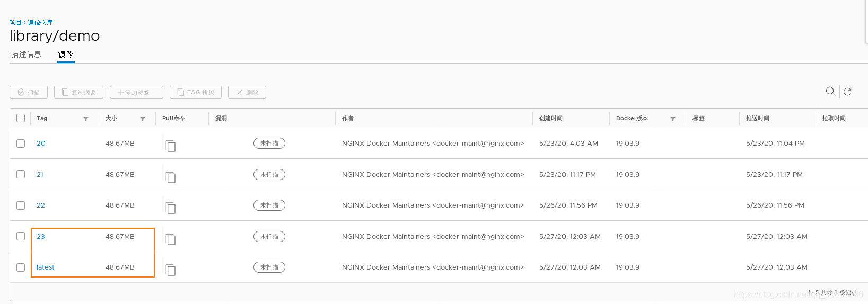Select 48.67MB size in tag 20 row

[x=120, y=144]
